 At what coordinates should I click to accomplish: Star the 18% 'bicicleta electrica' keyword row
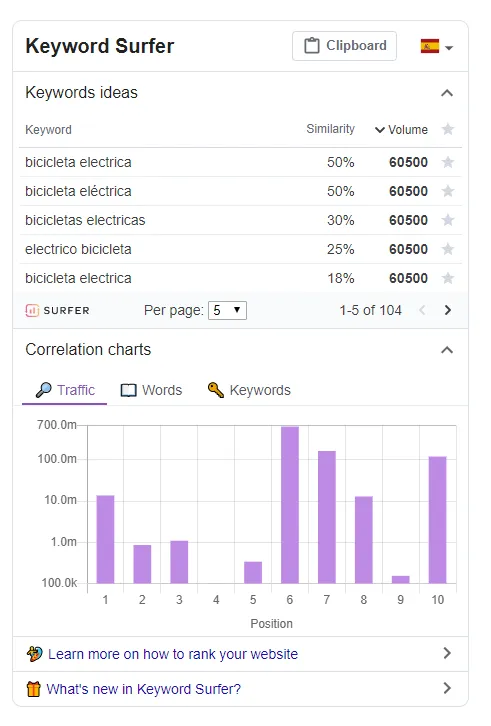click(447, 278)
